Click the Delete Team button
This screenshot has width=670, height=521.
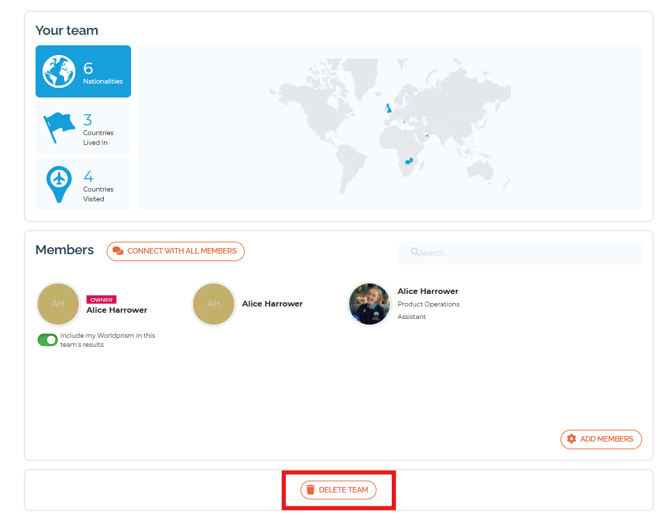pos(338,490)
